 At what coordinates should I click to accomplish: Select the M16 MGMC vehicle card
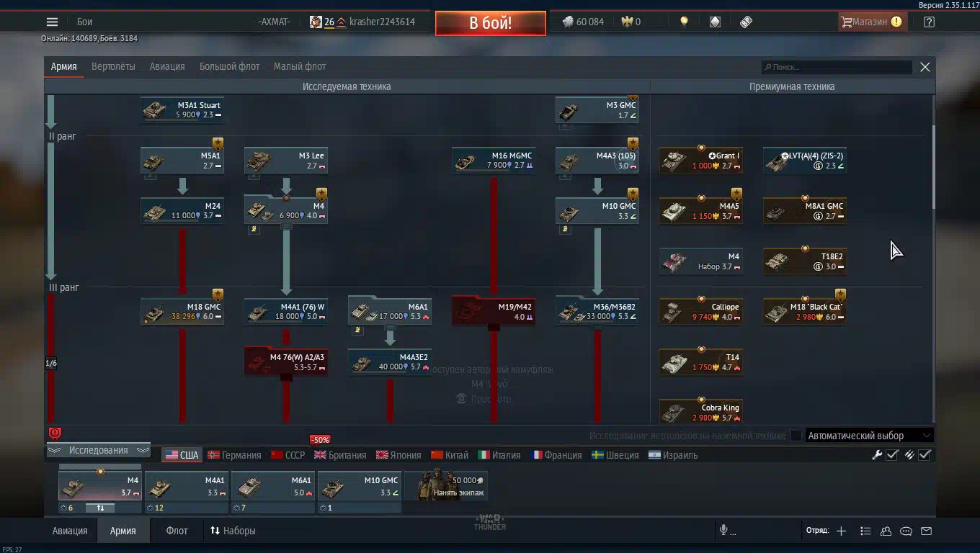tap(494, 161)
